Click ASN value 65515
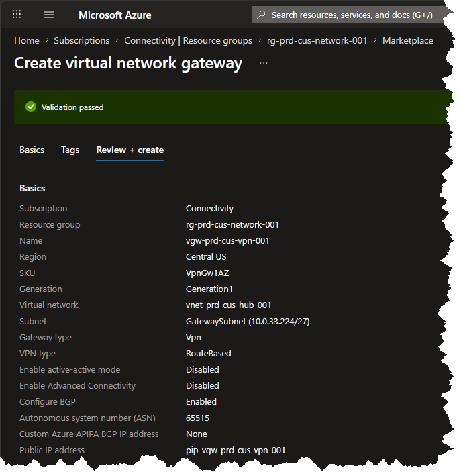The height and width of the screenshot is (476, 459). tap(197, 418)
